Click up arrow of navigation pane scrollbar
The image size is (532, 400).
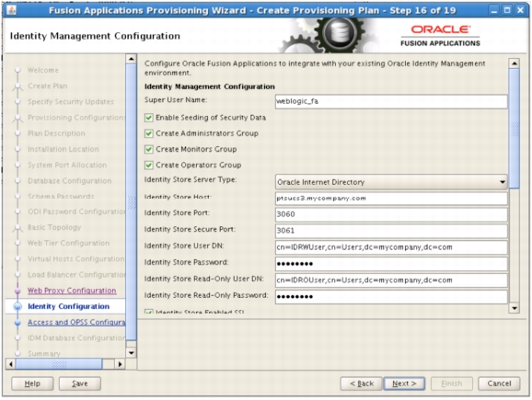[132, 59]
